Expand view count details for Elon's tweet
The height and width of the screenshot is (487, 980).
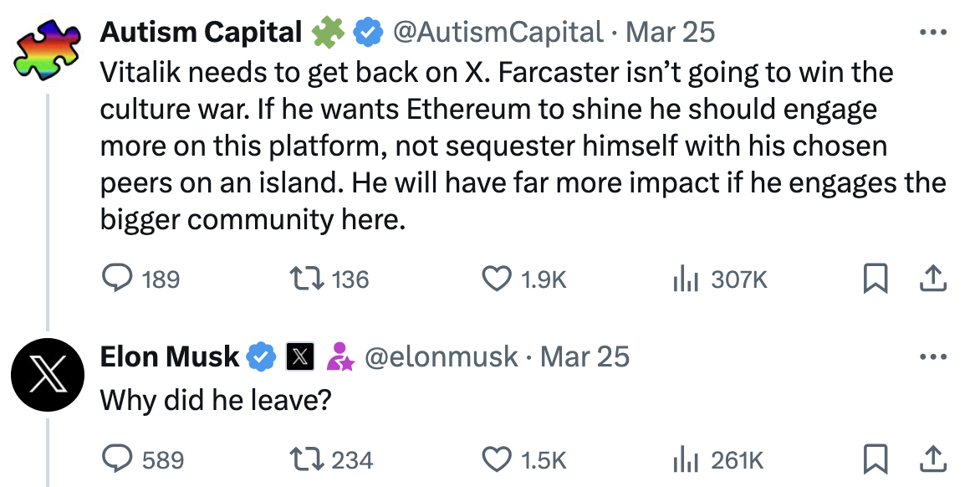pos(687,459)
